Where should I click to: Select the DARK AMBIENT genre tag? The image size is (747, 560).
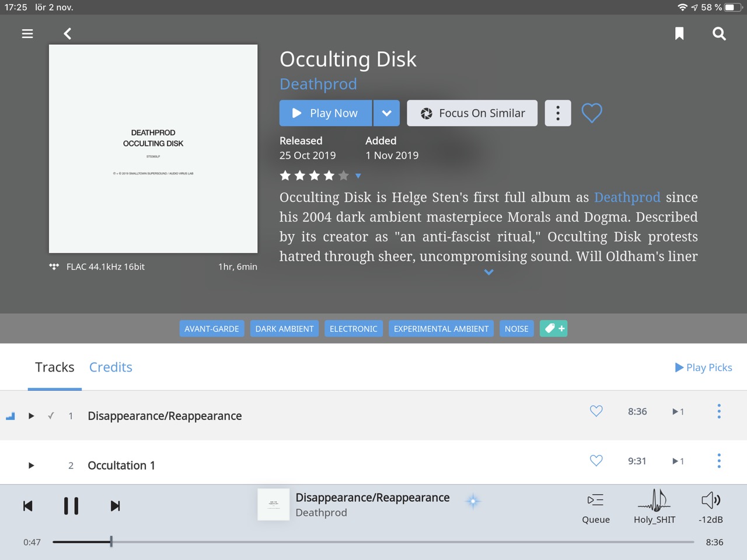point(285,329)
